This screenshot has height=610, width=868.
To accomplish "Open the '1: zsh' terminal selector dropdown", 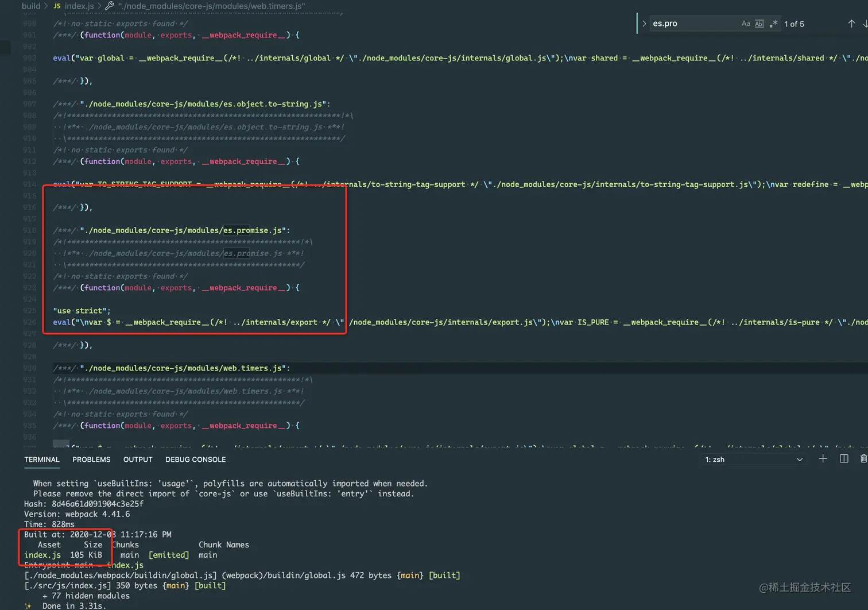I will [x=753, y=460].
